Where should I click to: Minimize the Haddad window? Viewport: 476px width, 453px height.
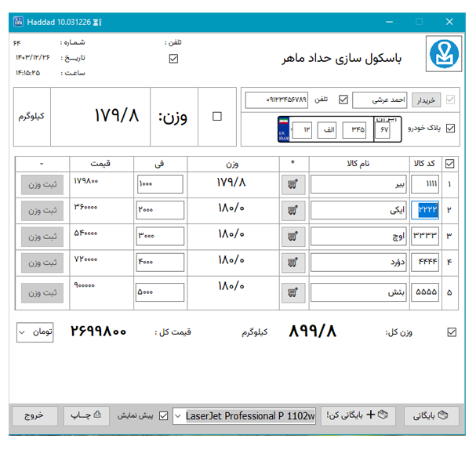point(390,22)
